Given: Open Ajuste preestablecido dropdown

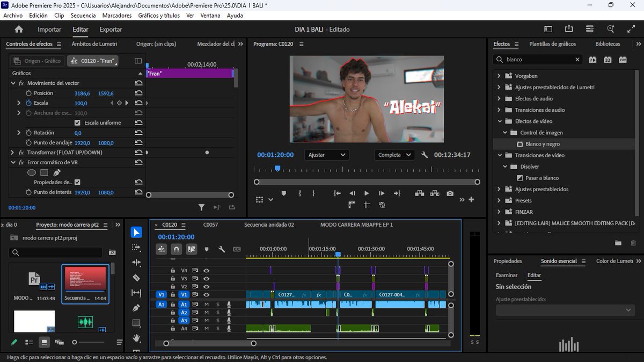Looking at the screenshot, I should tap(565, 310).
